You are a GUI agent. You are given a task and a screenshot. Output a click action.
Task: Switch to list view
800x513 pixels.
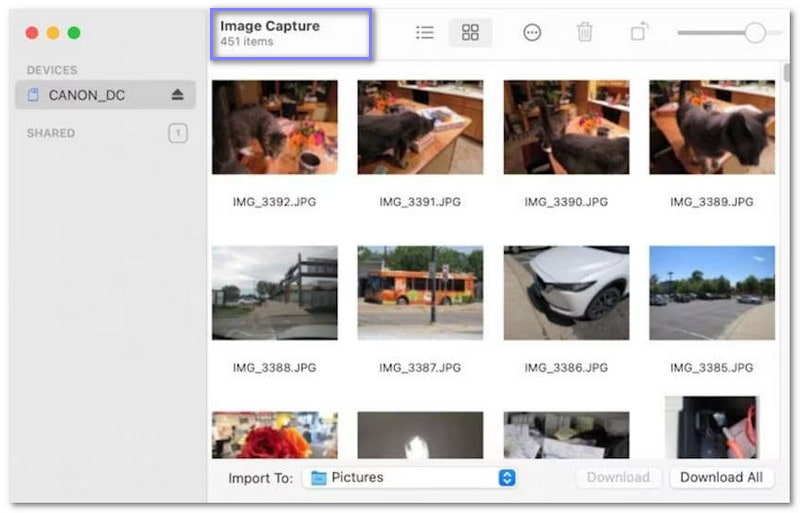424,33
